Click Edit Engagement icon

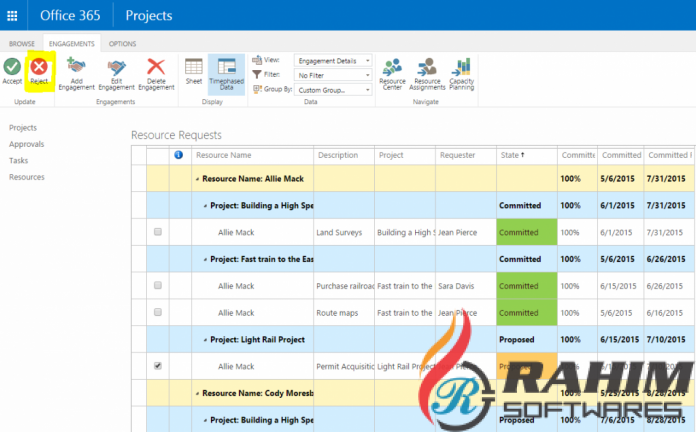[116, 67]
